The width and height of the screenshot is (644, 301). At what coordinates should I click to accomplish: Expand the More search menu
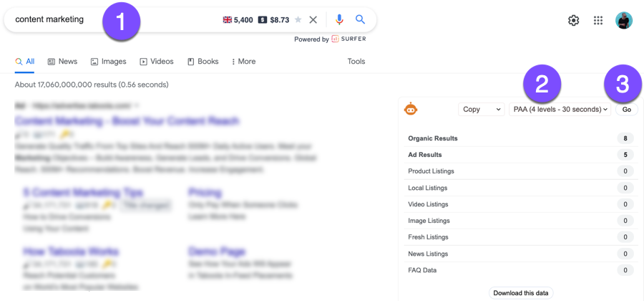point(243,62)
